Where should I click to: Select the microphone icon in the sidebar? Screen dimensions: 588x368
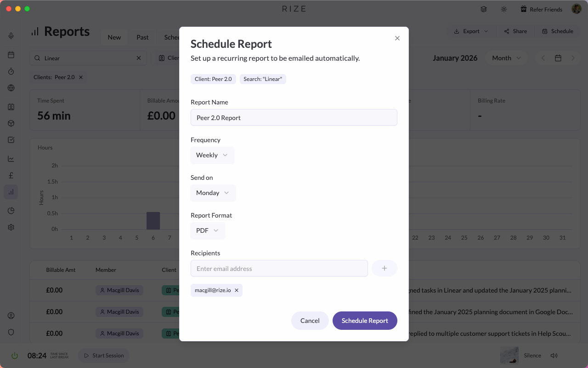click(11, 35)
